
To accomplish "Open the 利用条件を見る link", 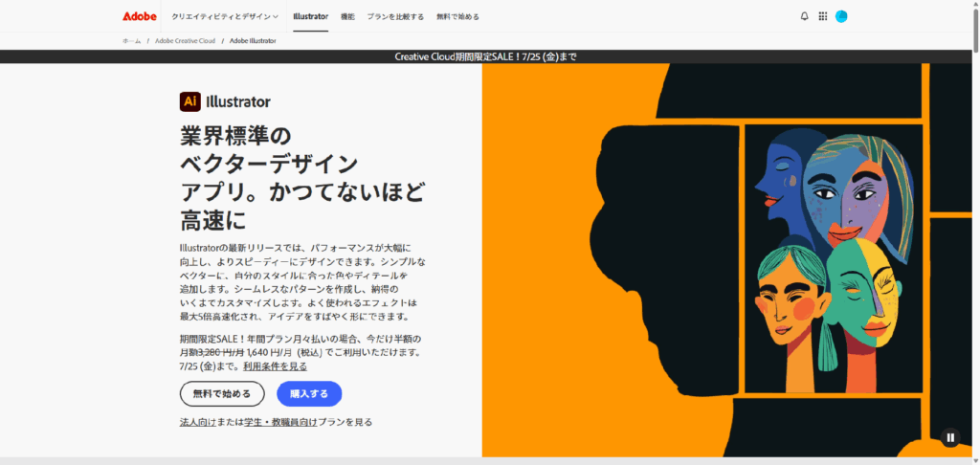I will (x=275, y=366).
